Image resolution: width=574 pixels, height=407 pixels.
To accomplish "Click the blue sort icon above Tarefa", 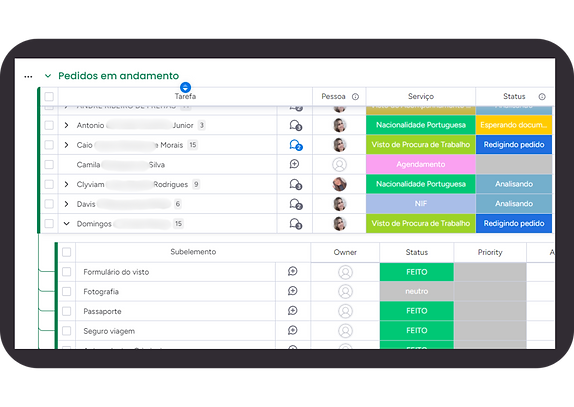I will point(185,87).
